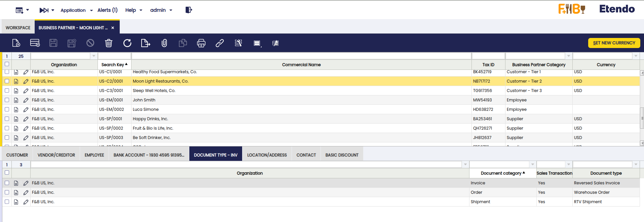The height and width of the screenshot is (222, 644).
Task: Expand the admin user dropdown
Action: pos(161,10)
